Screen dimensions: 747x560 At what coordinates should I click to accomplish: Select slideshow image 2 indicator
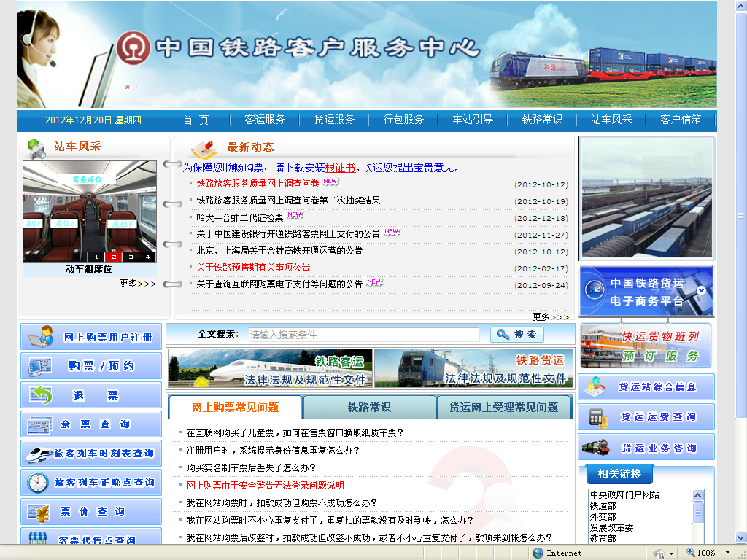(113, 257)
